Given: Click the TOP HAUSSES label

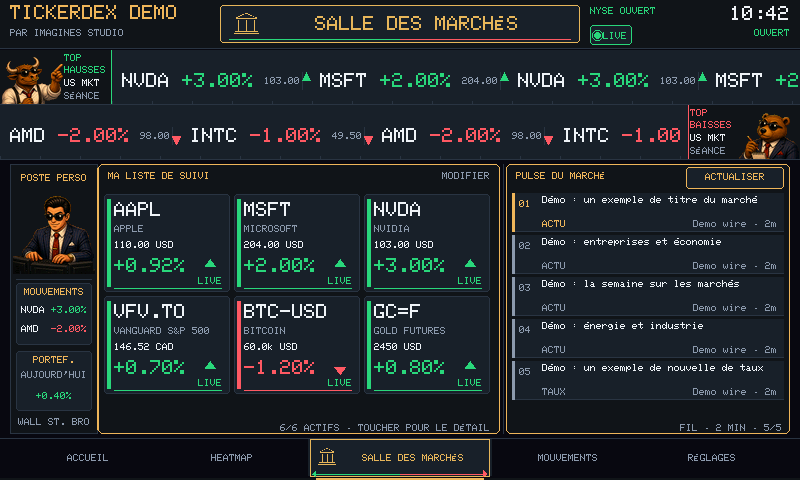Looking at the screenshot, I should point(84,63).
